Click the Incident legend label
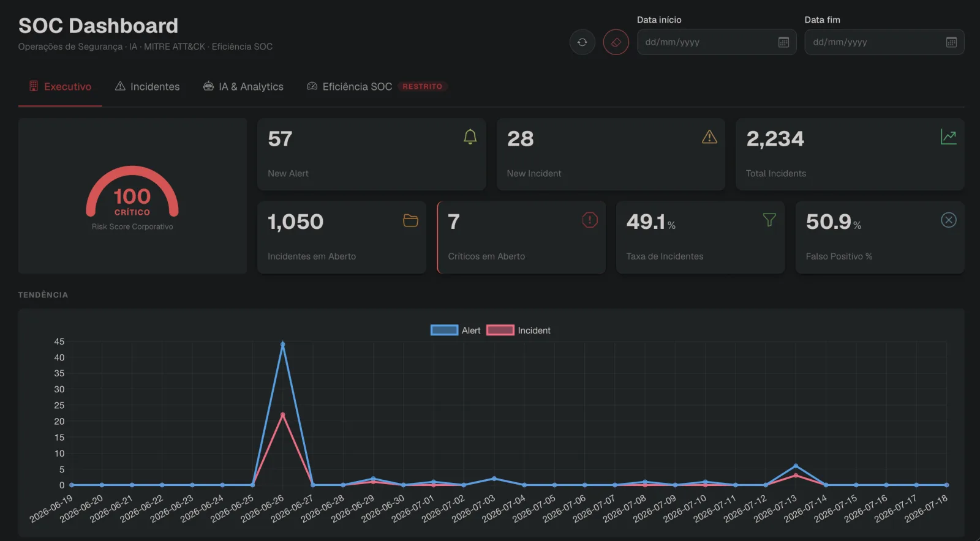 point(534,330)
